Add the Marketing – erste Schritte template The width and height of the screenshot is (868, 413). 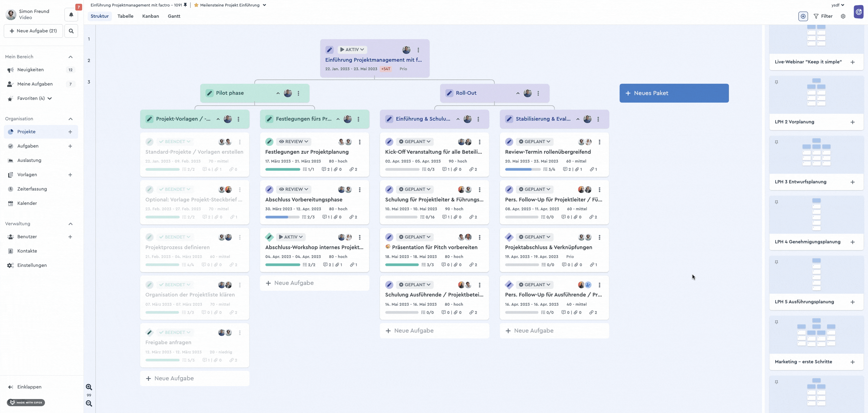[x=852, y=362]
